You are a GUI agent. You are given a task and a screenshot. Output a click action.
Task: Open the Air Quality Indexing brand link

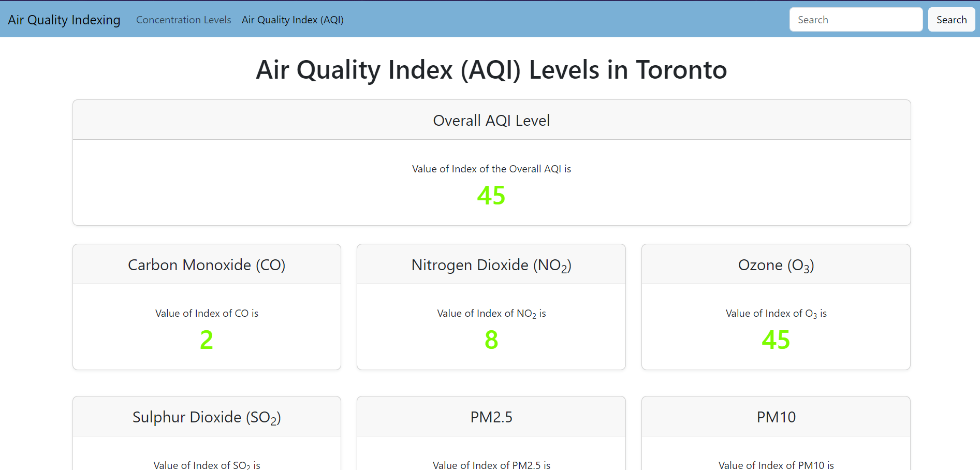point(64,20)
